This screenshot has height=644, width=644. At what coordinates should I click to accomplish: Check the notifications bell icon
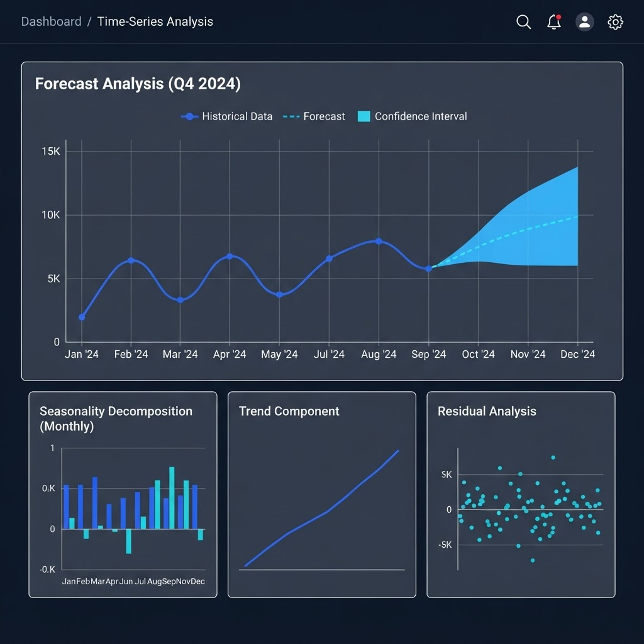(554, 22)
